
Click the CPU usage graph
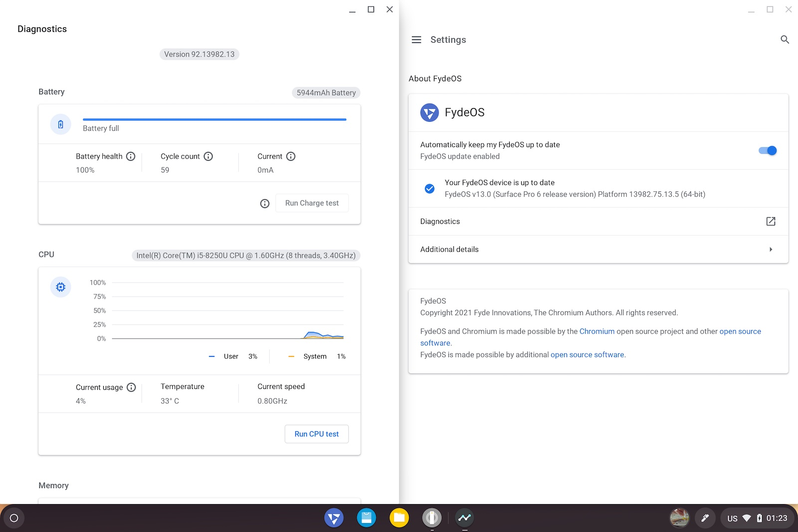pyautogui.click(x=228, y=311)
